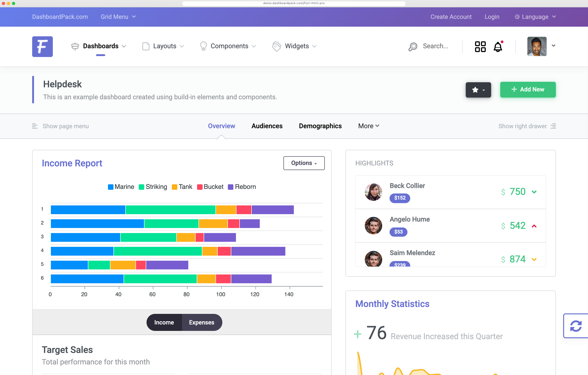Click the Marine segment of bar 1
The height and width of the screenshot is (375, 588).
(x=88, y=210)
